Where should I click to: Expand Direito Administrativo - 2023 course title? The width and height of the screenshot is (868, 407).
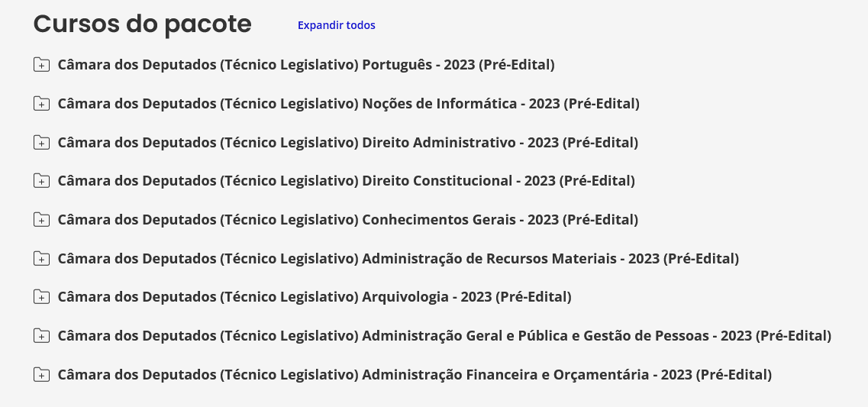(347, 142)
